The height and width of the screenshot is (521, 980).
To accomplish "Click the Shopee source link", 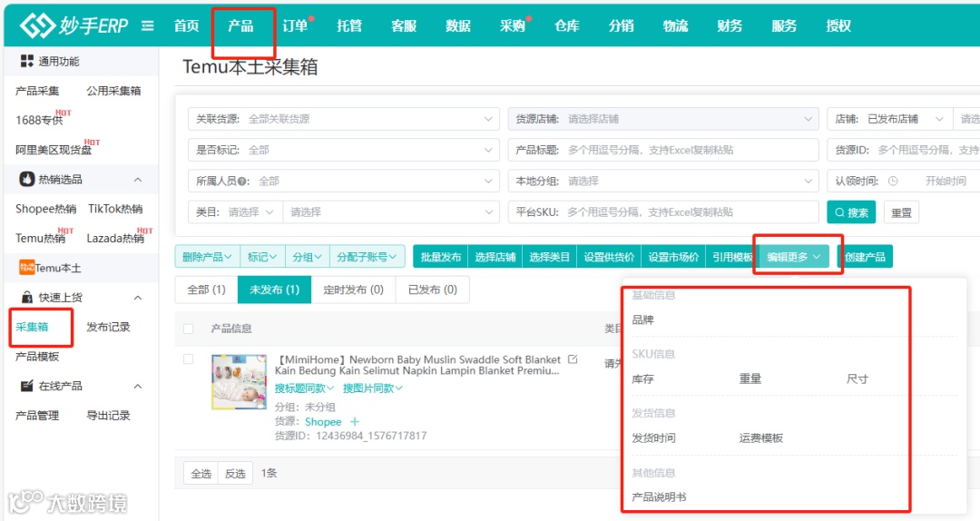I will click(323, 421).
